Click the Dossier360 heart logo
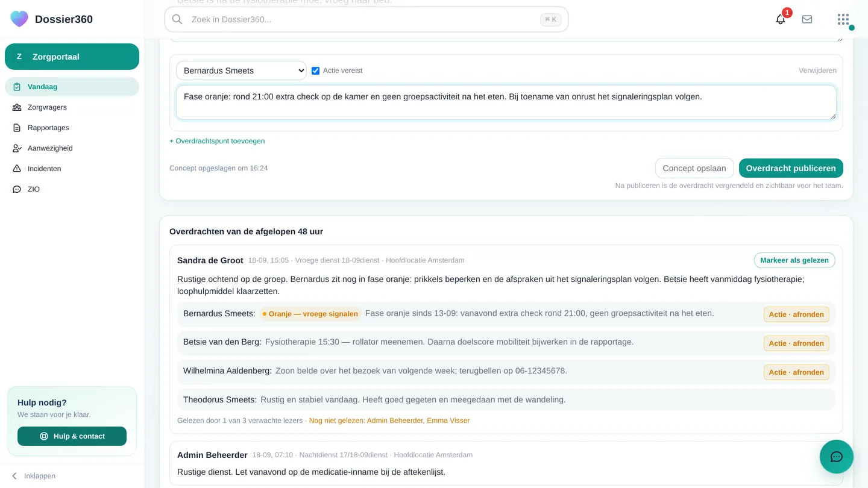Screen dimensions: 868x488 19,19
